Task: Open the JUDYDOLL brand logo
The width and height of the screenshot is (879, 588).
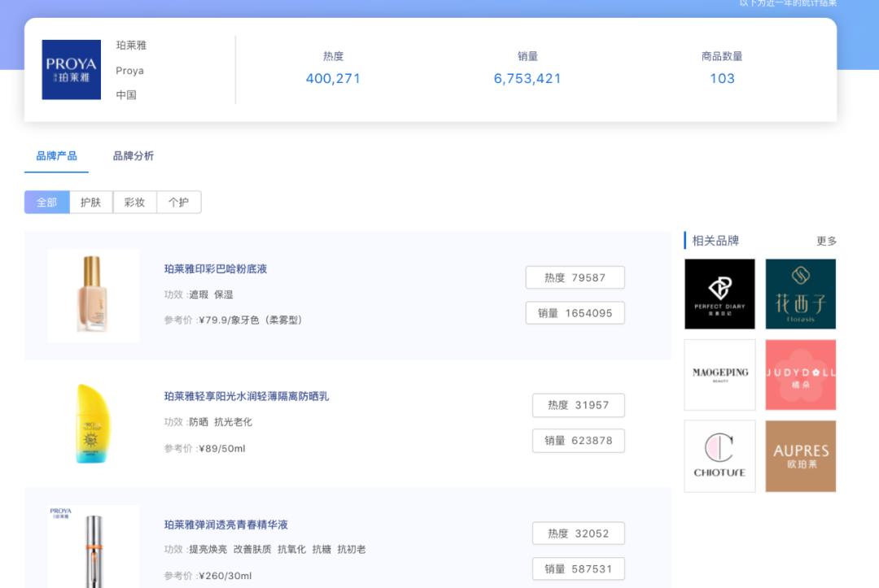Action: [801, 375]
